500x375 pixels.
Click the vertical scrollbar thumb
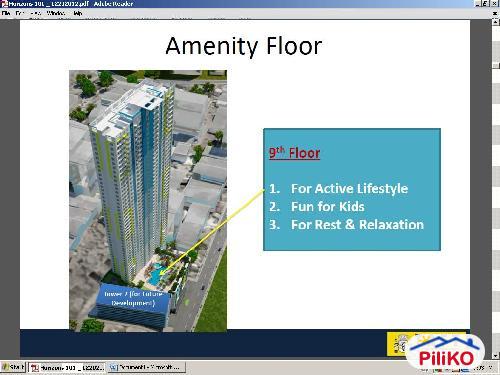coord(496,65)
